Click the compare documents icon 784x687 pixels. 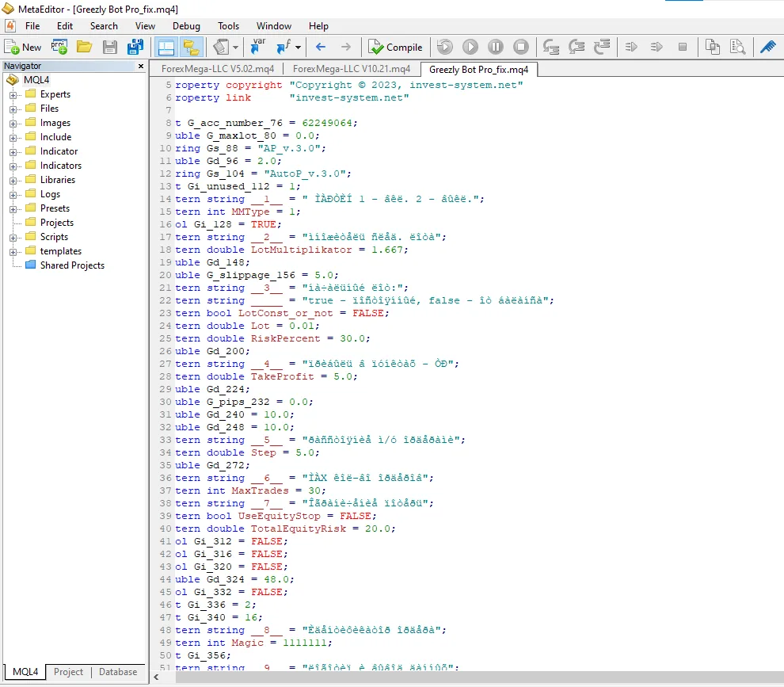click(713, 47)
